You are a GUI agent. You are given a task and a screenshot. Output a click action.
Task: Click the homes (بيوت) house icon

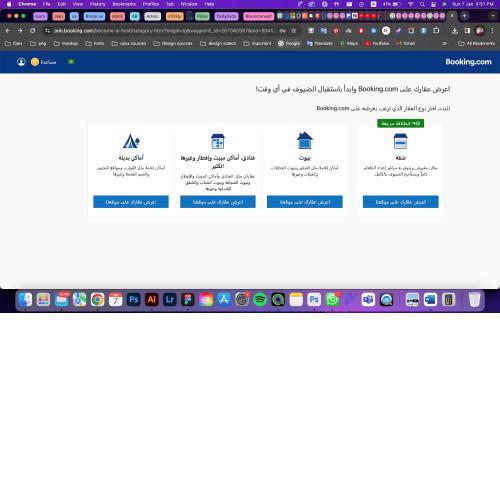tap(305, 140)
